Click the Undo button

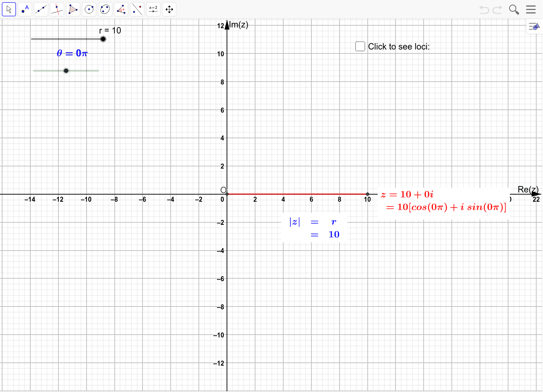point(484,9)
